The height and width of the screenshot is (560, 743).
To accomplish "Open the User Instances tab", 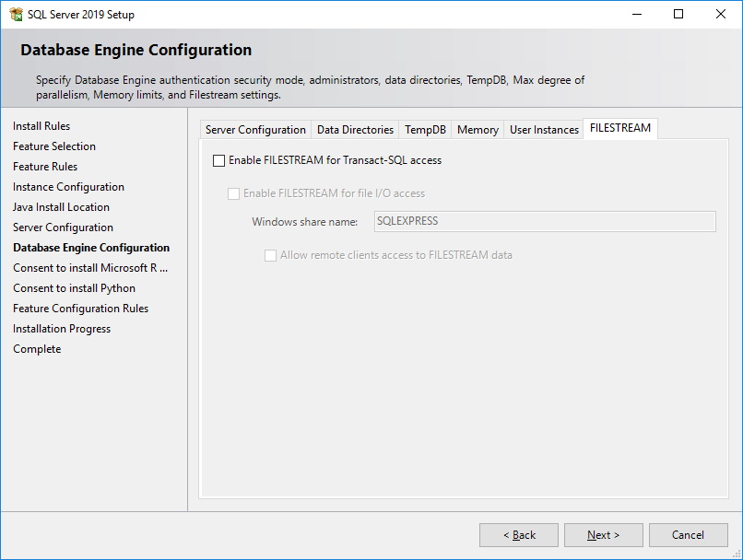I will pos(544,130).
